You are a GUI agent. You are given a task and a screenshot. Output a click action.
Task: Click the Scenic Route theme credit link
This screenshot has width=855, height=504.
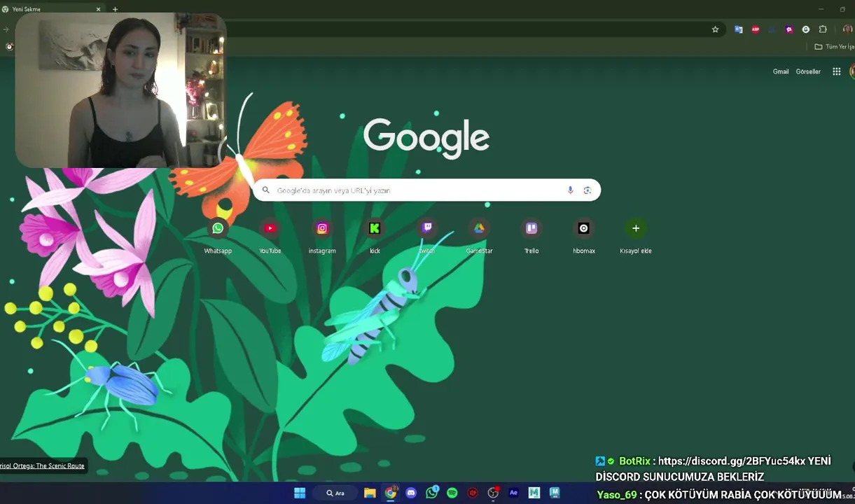[x=42, y=465]
